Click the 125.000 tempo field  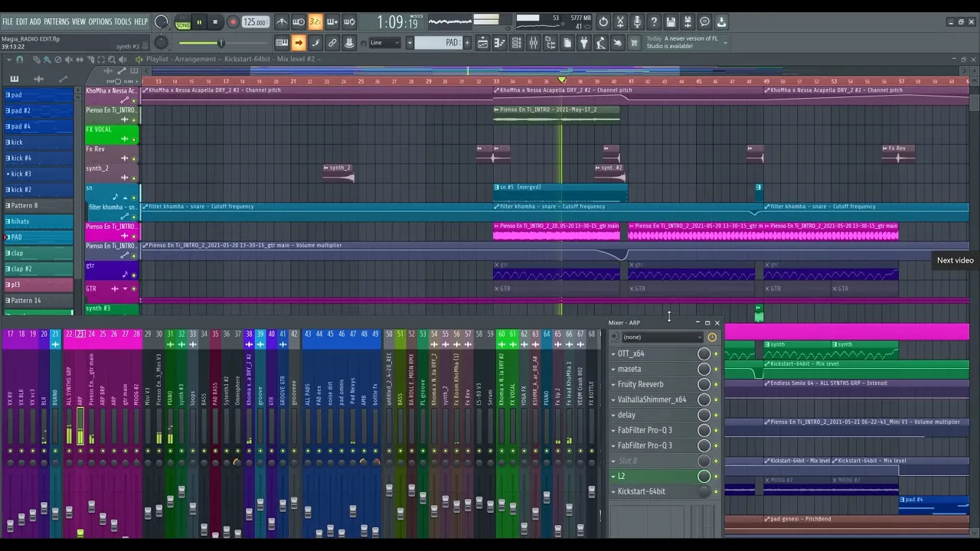(x=256, y=22)
